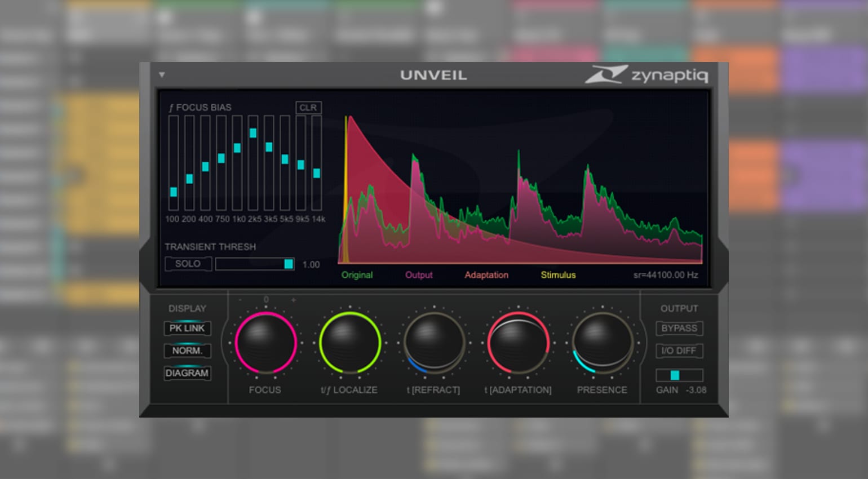
Task: Adjust the 2k5 focus bias slider
Action: tap(253, 163)
